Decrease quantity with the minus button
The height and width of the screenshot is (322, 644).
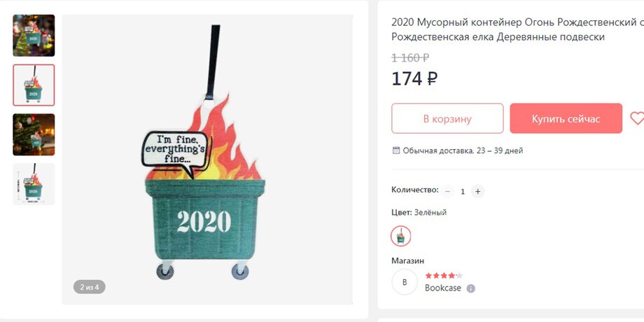tap(448, 191)
